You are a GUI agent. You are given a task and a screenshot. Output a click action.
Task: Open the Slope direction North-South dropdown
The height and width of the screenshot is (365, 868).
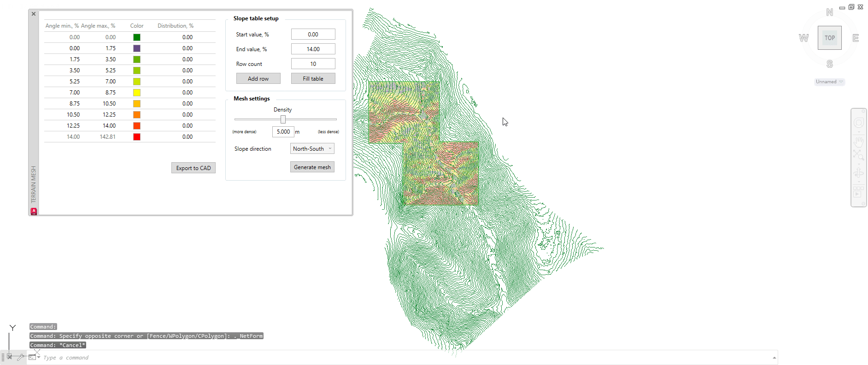pos(312,148)
